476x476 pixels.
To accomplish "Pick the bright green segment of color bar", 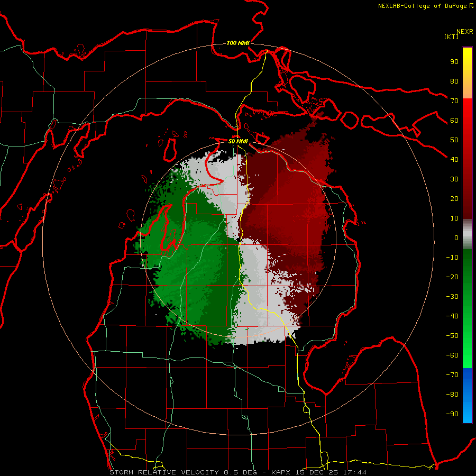I will [467, 309].
